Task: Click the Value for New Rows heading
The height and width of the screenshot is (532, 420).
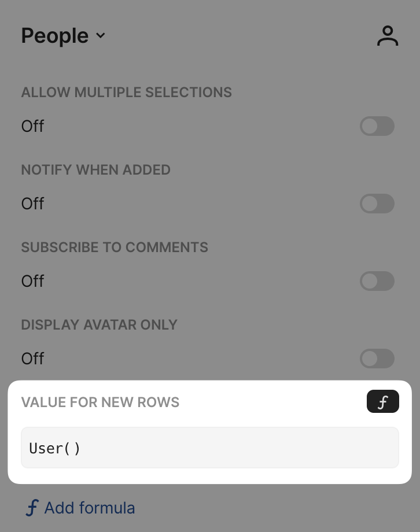Action: (100, 402)
